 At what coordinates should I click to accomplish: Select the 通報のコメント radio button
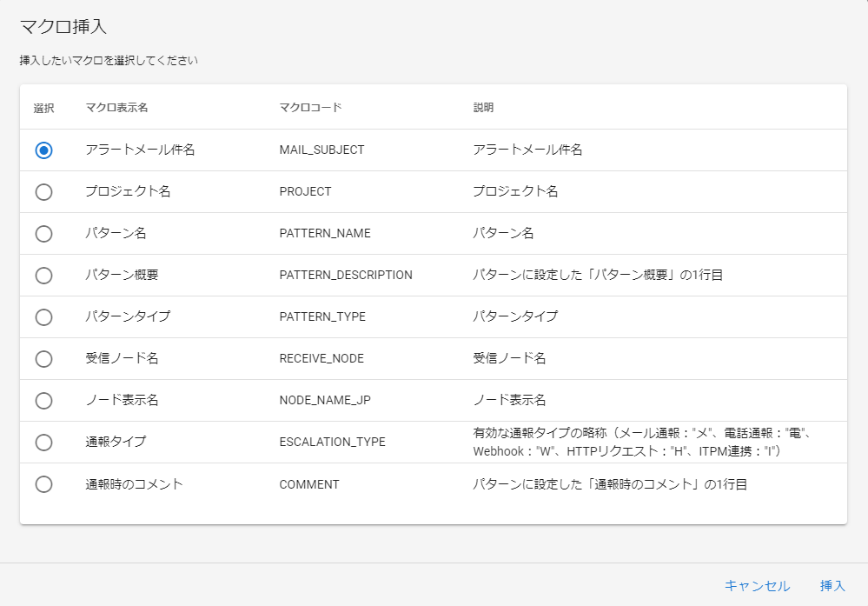pyautogui.click(x=44, y=484)
